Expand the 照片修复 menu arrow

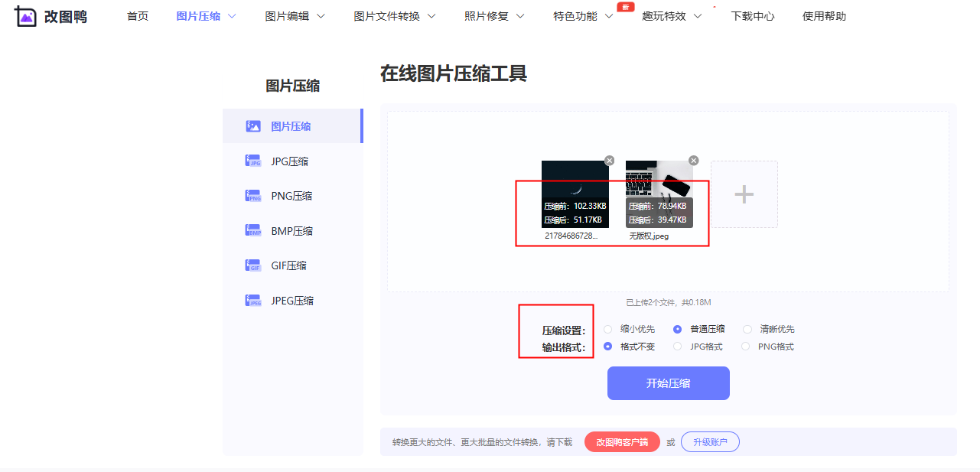(x=520, y=16)
